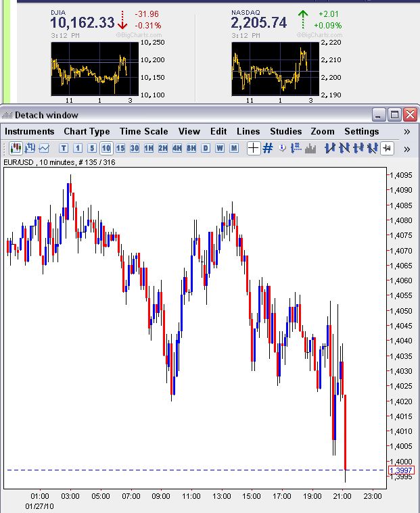Screen dimensions: 420x513
Task: Switch to the tick (T) time scale
Action: point(64,149)
